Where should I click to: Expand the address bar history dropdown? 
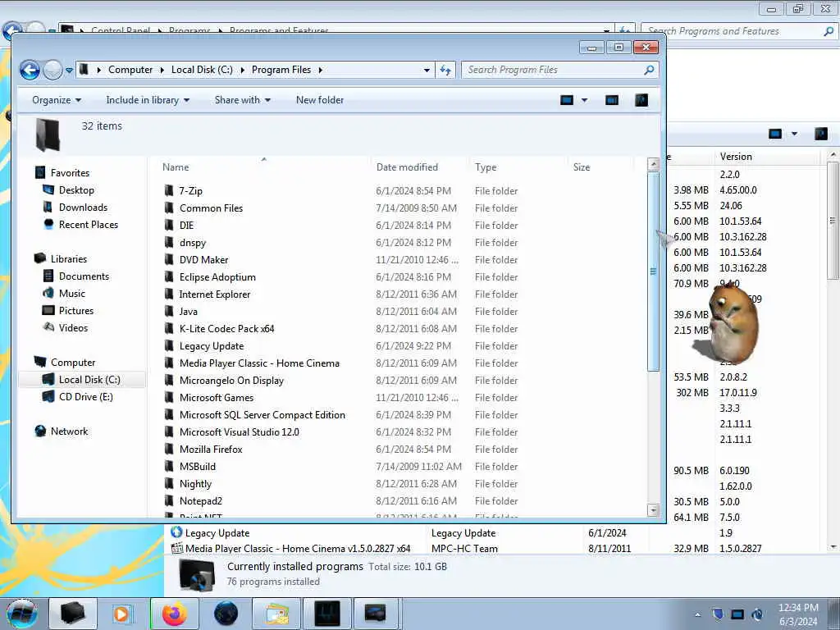tap(427, 71)
